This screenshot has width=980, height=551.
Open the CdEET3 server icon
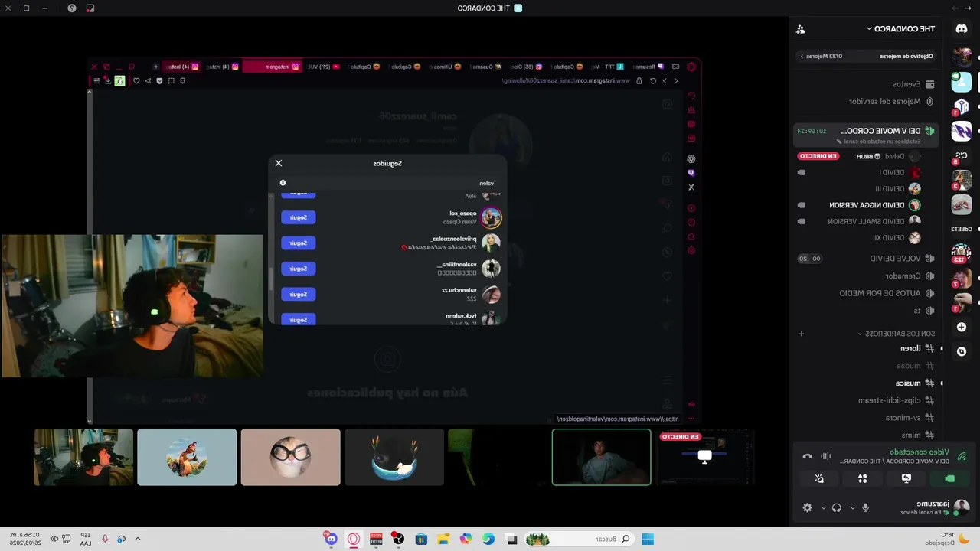962,229
